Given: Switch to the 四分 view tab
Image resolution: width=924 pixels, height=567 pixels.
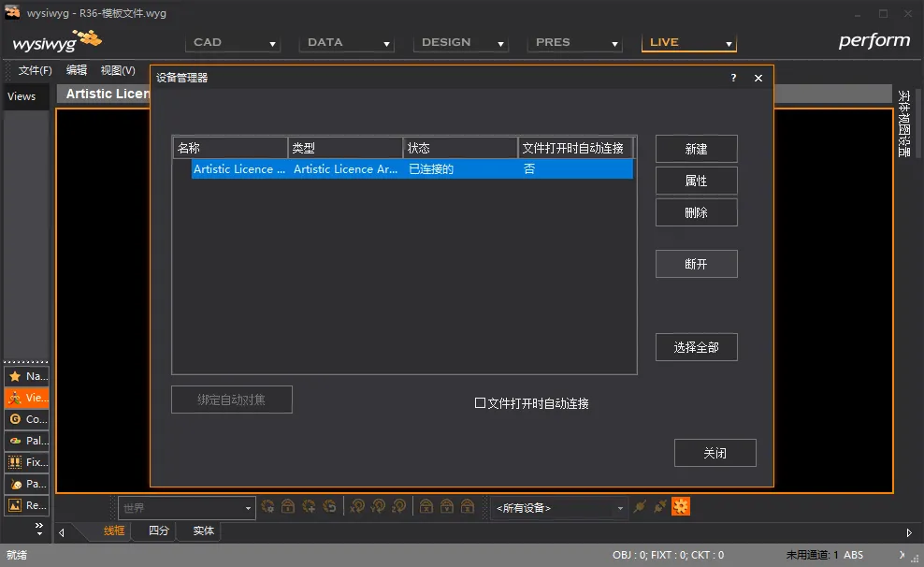Looking at the screenshot, I should pyautogui.click(x=158, y=531).
